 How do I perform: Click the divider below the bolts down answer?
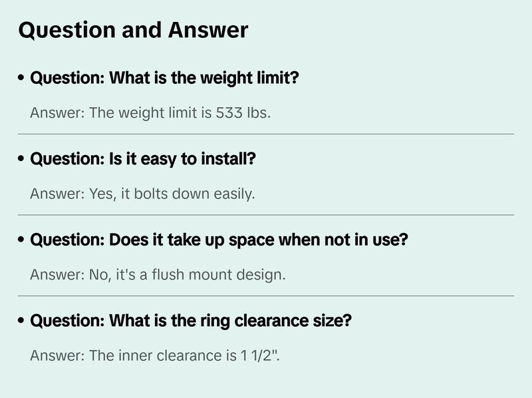click(266, 215)
